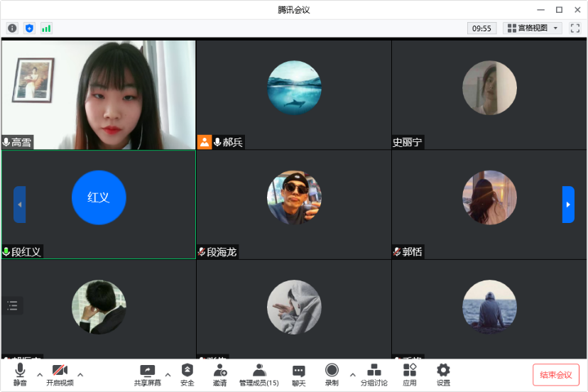This screenshot has height=392, width=588.
Task: Click the orange host icon beside 郝兵
Action: 205,142
